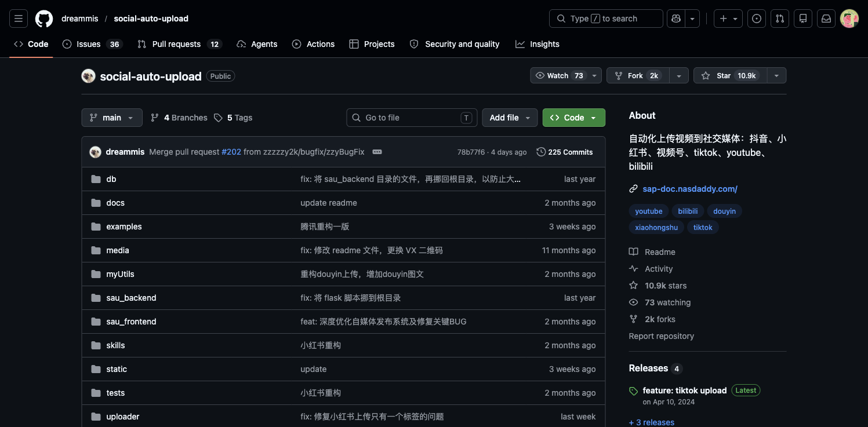This screenshot has height=427, width=868.
Task: Open repositories icon in the header
Action: pyautogui.click(x=803, y=19)
